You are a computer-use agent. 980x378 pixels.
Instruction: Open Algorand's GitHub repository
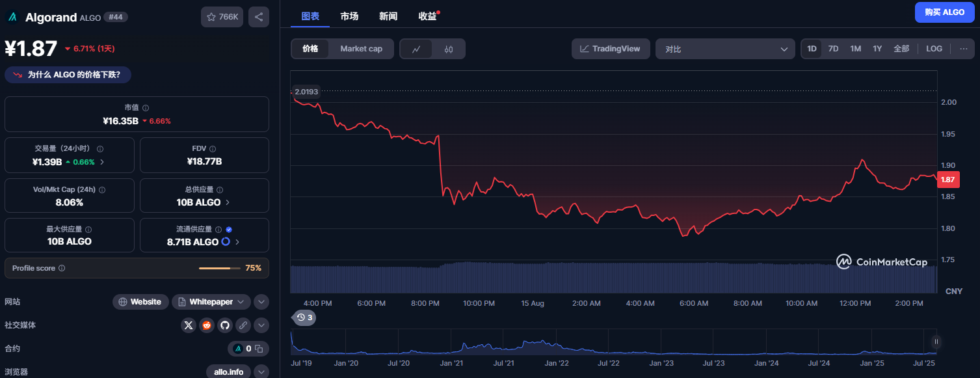click(x=225, y=325)
